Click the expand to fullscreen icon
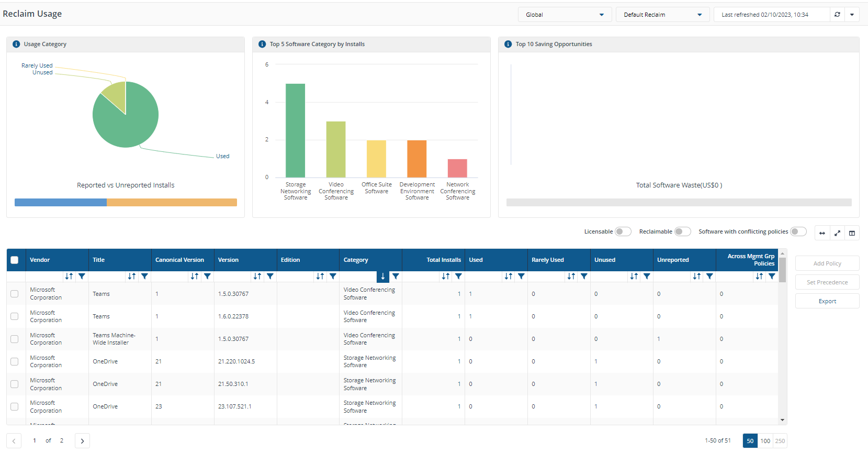This screenshot has width=868, height=453. pos(837,233)
